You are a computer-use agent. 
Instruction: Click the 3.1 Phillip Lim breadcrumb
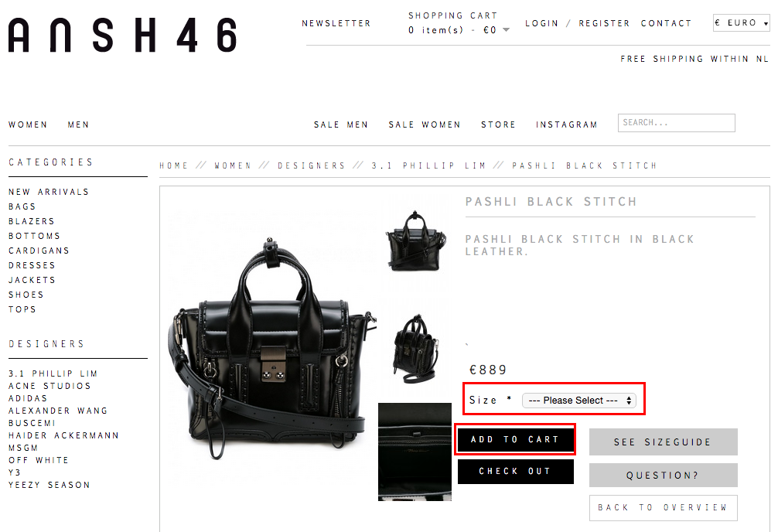428,165
